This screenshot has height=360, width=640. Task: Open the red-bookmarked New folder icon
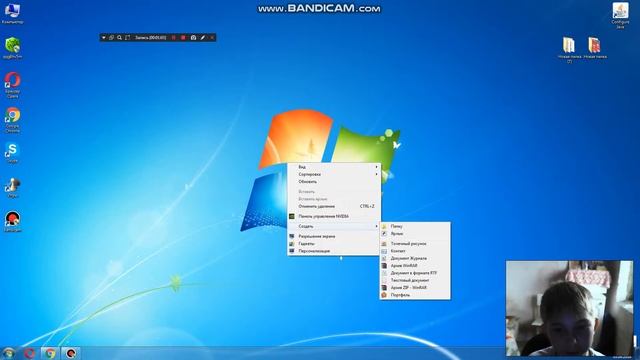click(595, 48)
